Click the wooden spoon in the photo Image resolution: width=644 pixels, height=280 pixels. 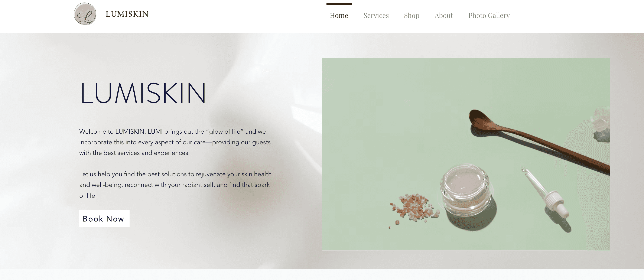pos(537,141)
